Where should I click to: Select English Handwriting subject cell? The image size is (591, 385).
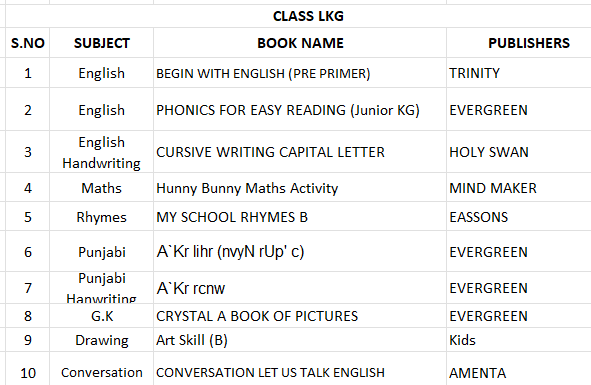101,152
